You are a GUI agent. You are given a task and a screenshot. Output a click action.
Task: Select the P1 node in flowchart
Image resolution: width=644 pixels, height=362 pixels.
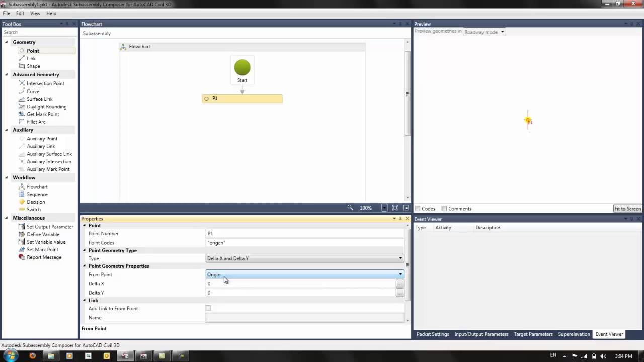point(242,98)
